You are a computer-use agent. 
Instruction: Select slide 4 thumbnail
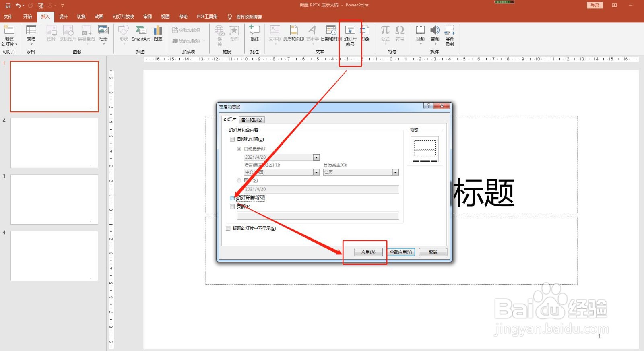pyautogui.click(x=54, y=256)
